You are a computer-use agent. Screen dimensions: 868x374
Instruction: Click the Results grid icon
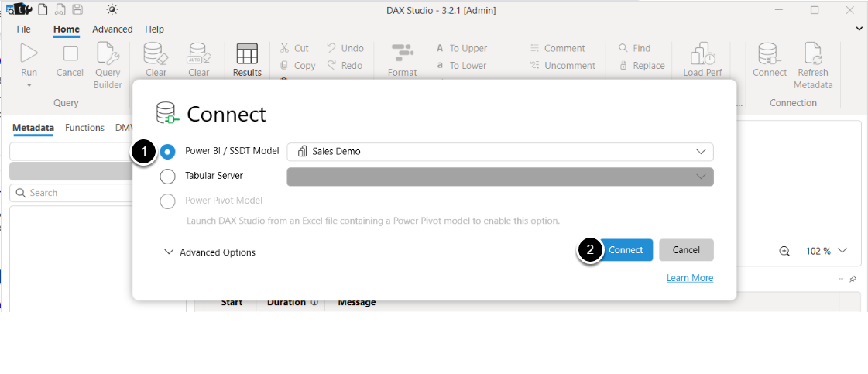tap(247, 53)
